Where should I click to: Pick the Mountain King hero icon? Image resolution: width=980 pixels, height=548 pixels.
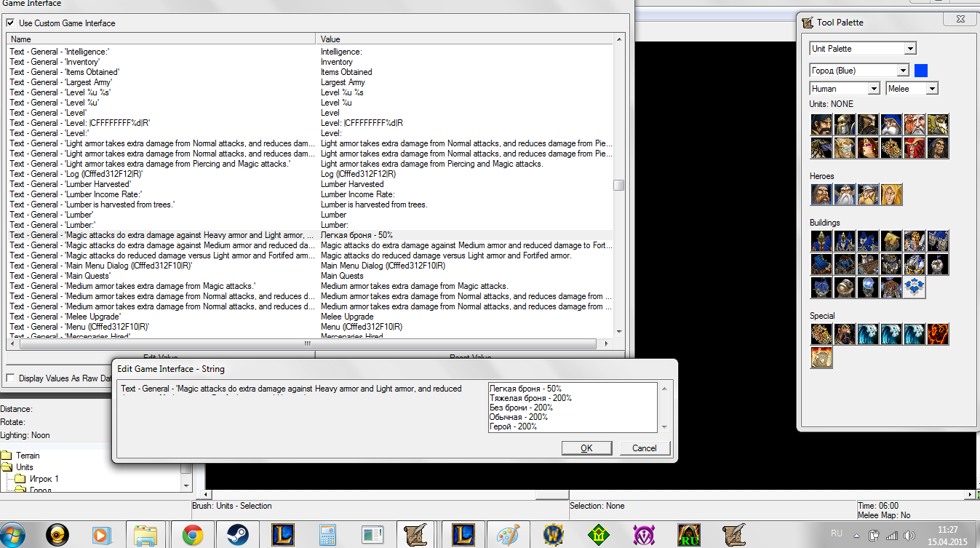[868, 194]
